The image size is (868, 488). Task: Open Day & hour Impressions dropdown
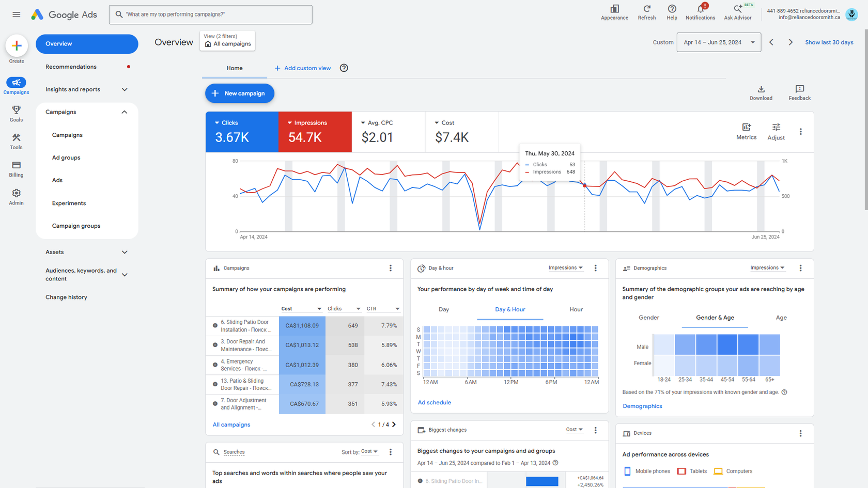[566, 268]
